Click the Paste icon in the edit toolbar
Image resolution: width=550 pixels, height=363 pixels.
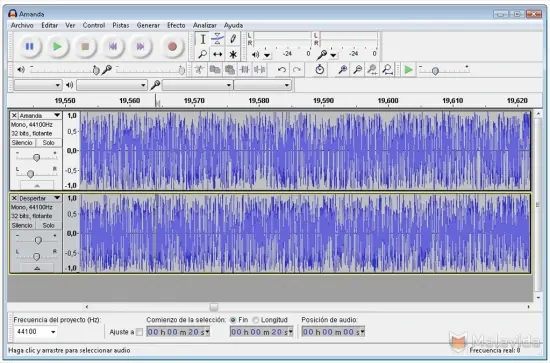[x=230, y=69]
